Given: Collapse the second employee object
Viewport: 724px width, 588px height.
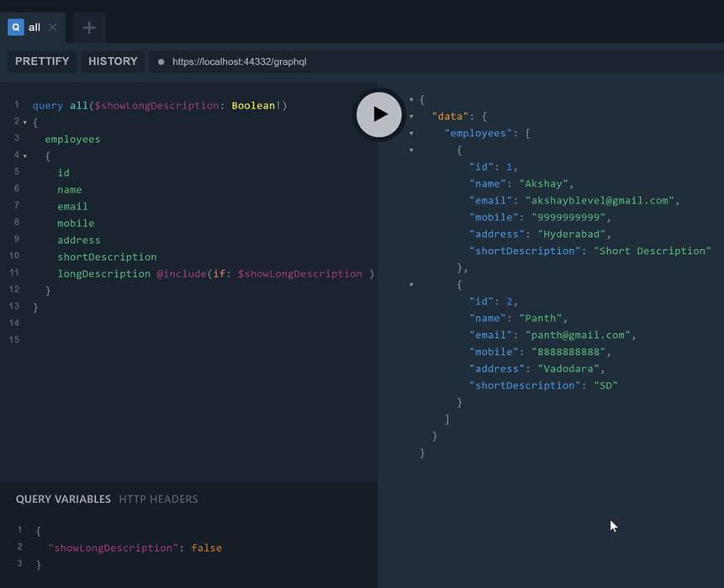Looking at the screenshot, I should (x=411, y=283).
